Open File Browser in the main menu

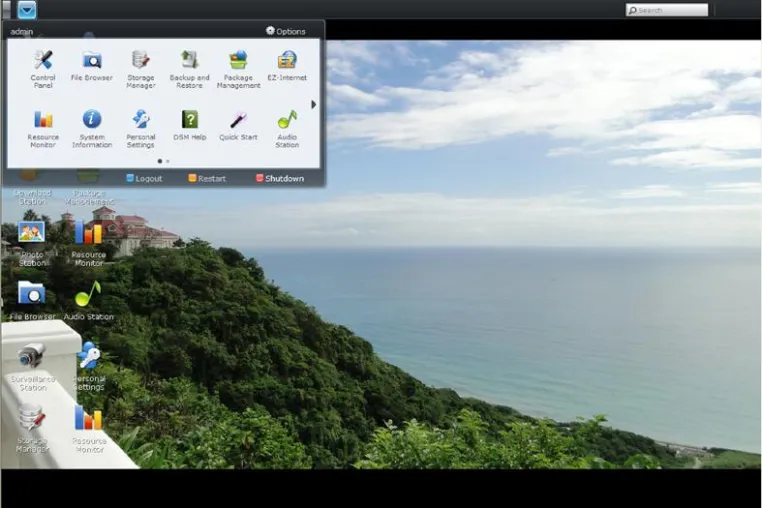tap(91, 66)
